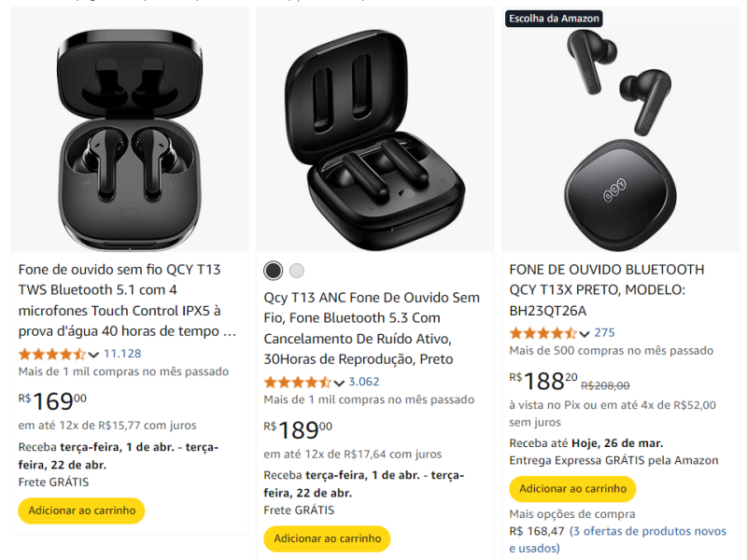This screenshot has height=560, width=747.
Task: Open QCY T13X product image
Action: pyautogui.click(x=621, y=129)
